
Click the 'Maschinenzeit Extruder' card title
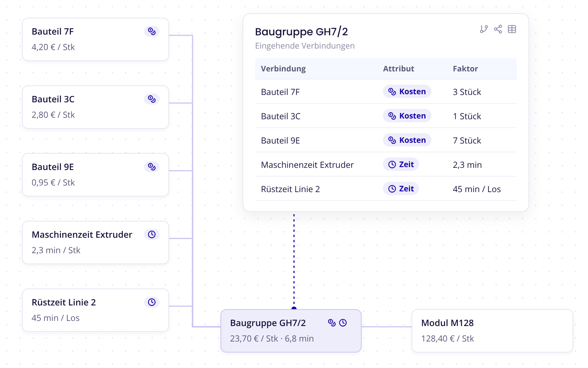[82, 235]
